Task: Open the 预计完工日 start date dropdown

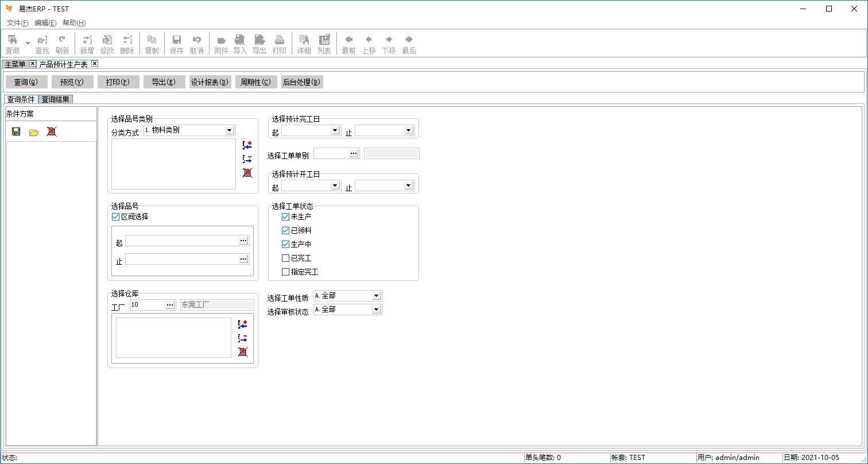Action: click(335, 130)
